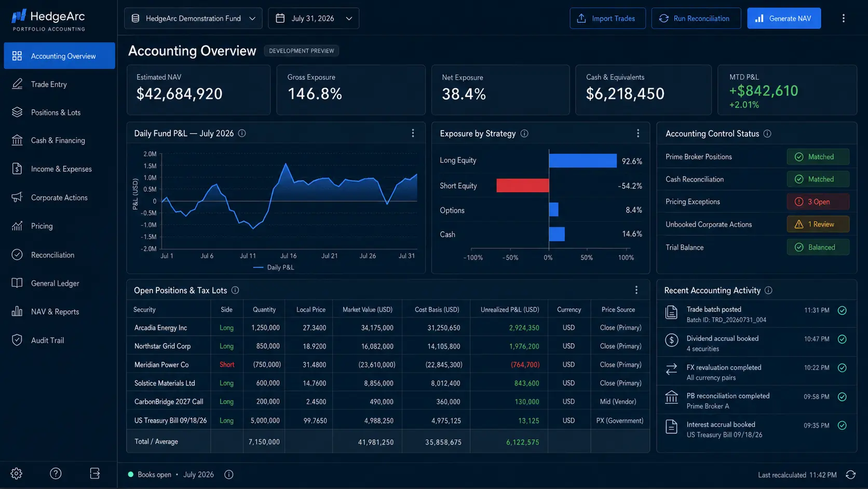Toggle the Daily P&L legend series

pos(274,267)
